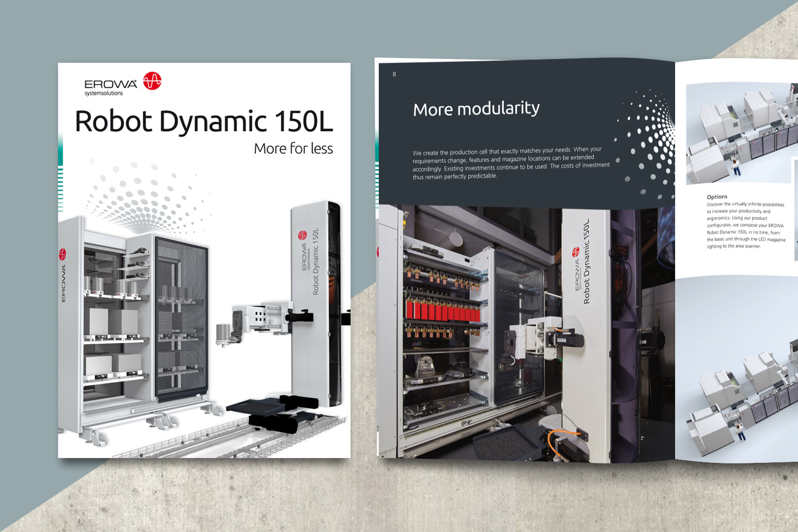Click red EROWA emblem in page 8 photo
798x532 pixels.
[576, 252]
